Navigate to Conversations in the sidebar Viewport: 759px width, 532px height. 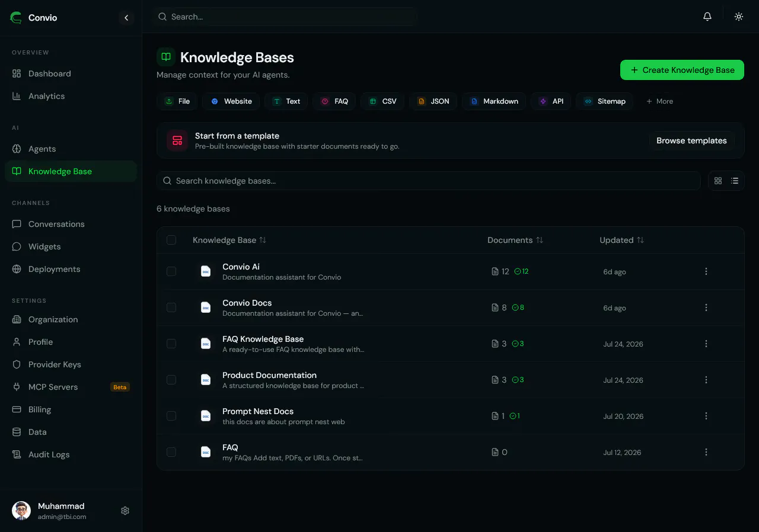(x=71, y=224)
